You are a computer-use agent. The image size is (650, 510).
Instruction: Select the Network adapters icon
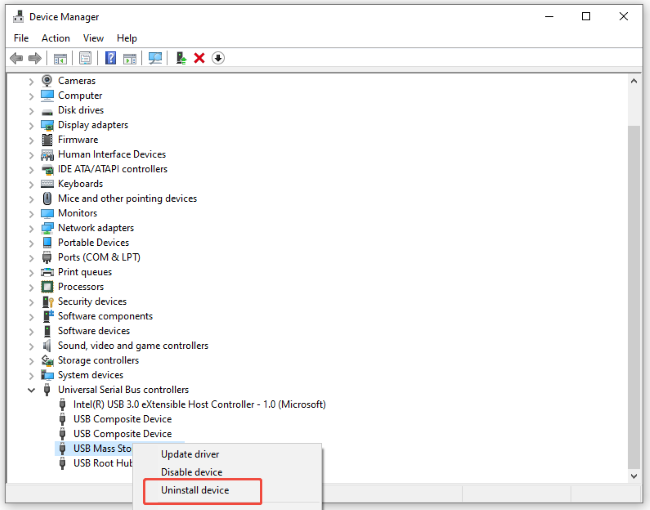point(47,228)
